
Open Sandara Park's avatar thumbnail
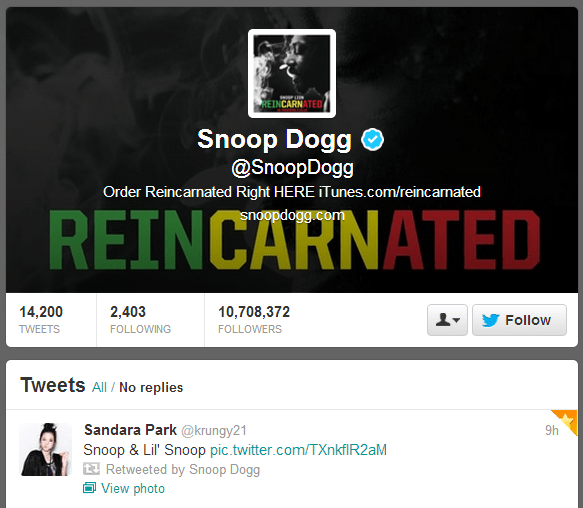pyautogui.click(x=45, y=449)
